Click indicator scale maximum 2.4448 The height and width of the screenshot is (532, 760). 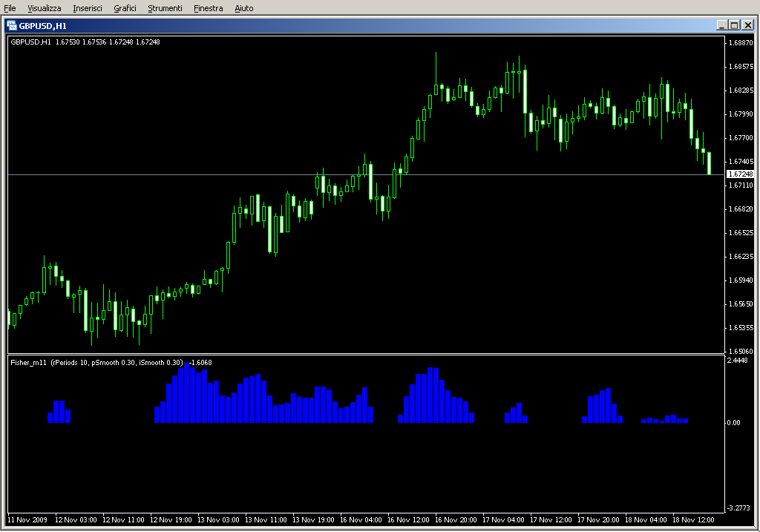click(x=737, y=360)
